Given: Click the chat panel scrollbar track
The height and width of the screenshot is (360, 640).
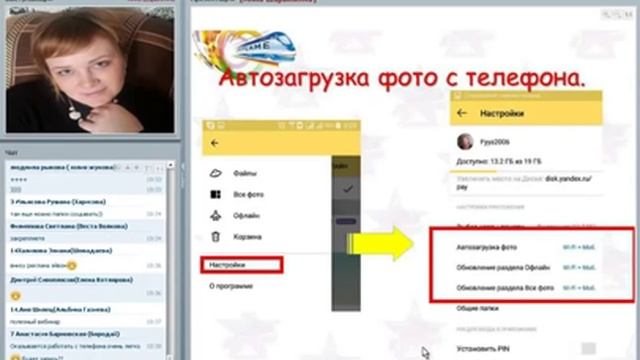Looking at the screenshot, I should click(x=170, y=261).
